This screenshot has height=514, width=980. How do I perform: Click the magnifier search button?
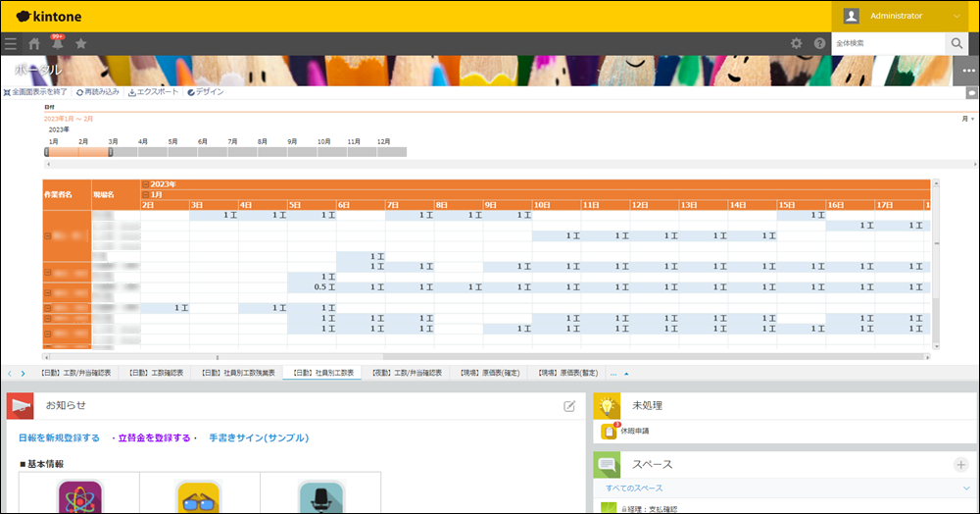[x=956, y=43]
